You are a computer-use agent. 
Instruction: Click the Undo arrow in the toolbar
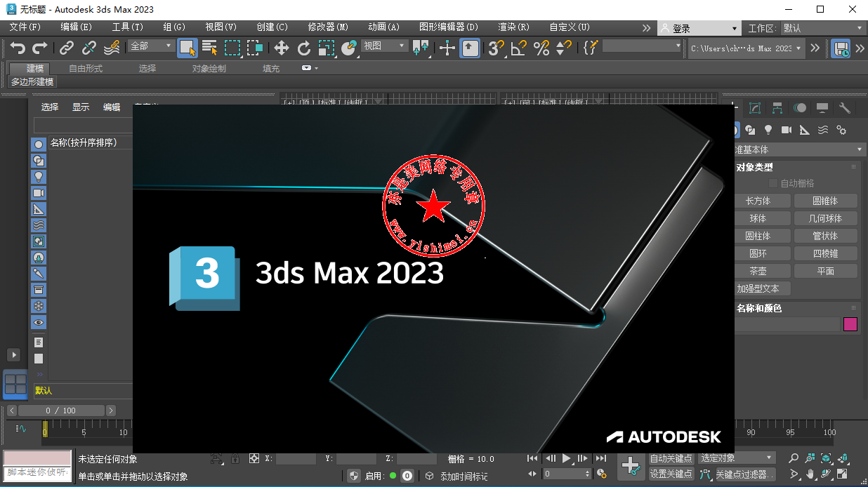pyautogui.click(x=18, y=48)
